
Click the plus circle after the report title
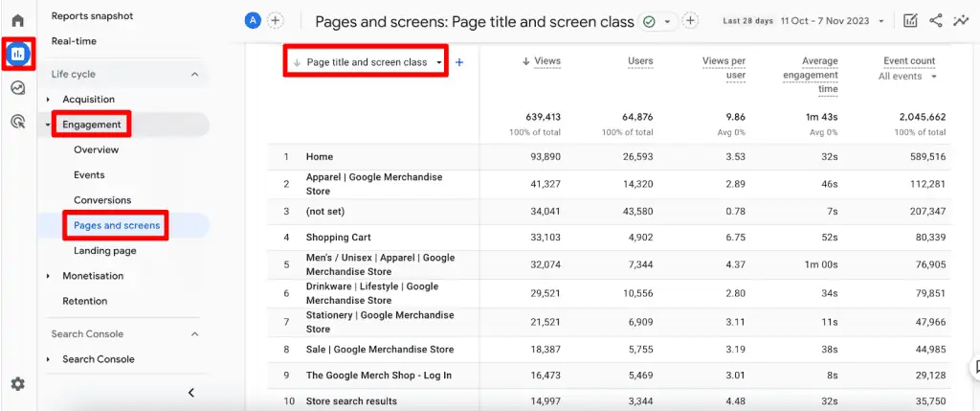[690, 21]
